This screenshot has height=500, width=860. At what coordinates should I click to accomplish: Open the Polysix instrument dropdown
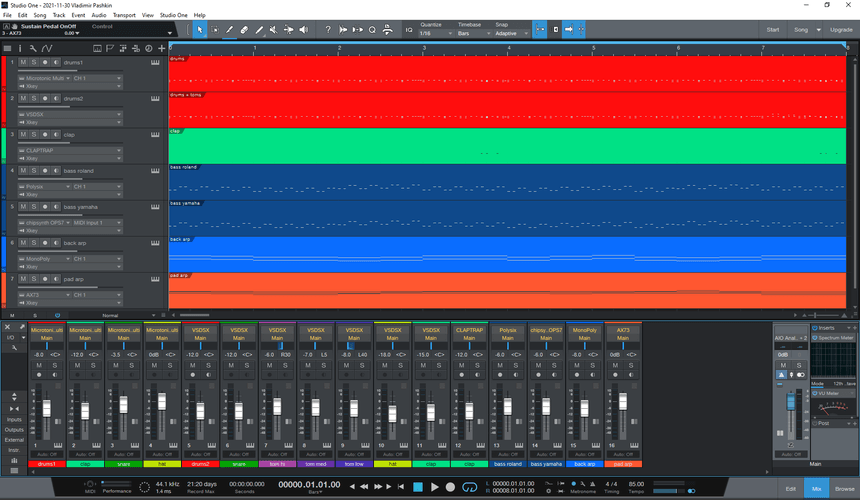pyautogui.click(x=44, y=187)
